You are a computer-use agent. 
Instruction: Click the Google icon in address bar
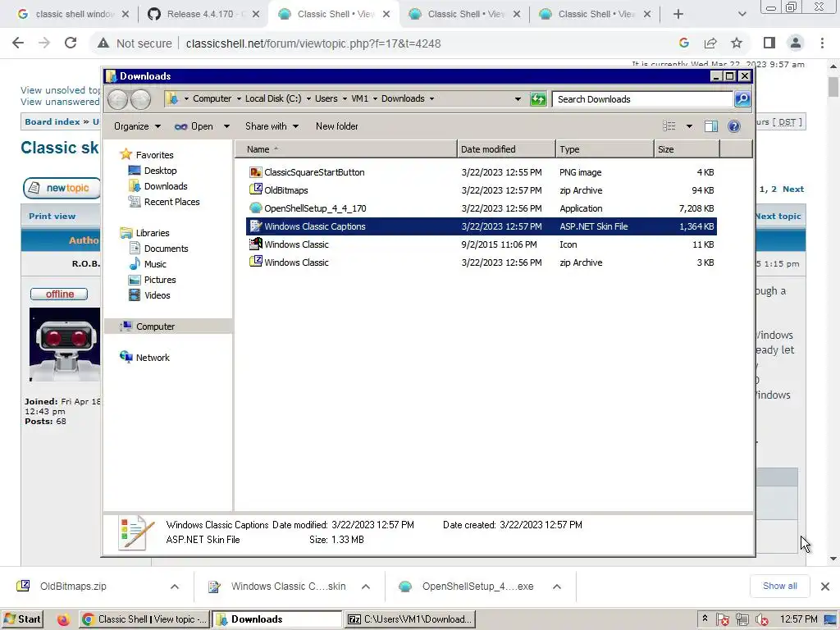tap(684, 43)
